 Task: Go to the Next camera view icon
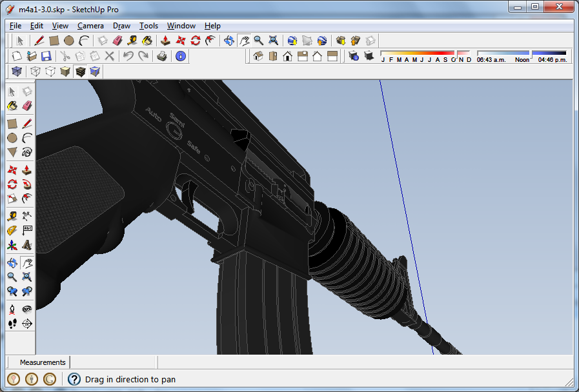pos(27,291)
